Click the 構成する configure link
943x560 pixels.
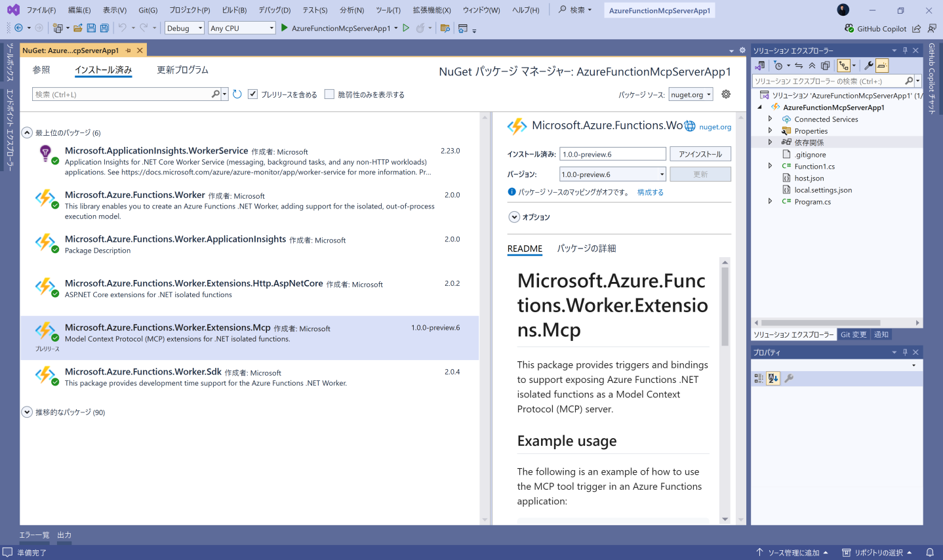651,192
